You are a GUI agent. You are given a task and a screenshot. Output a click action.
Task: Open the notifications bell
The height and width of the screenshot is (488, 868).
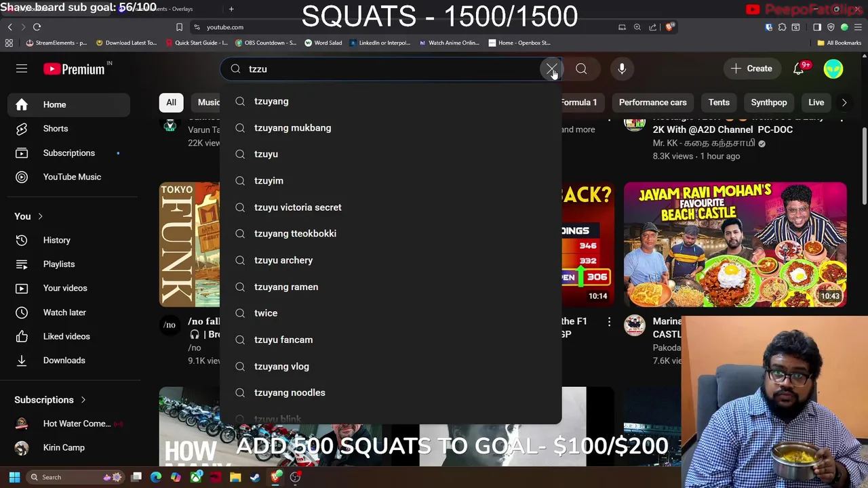pos(799,68)
